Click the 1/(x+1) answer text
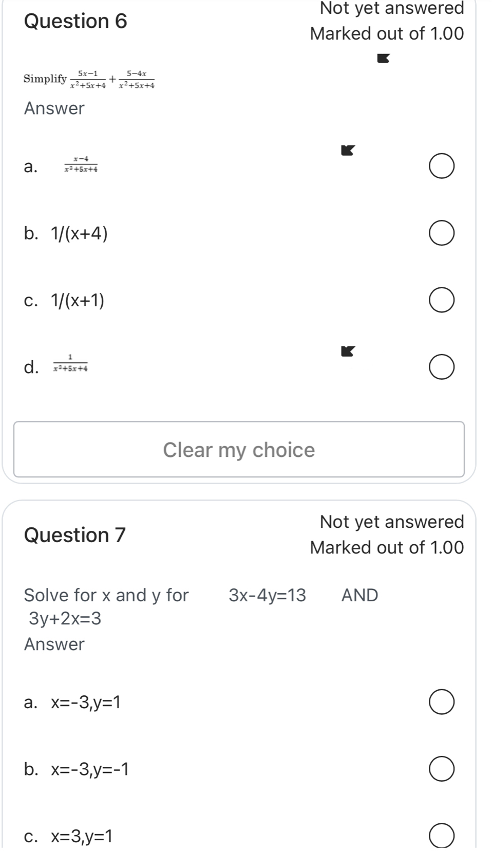The height and width of the screenshot is (868, 492). pyautogui.click(x=77, y=301)
